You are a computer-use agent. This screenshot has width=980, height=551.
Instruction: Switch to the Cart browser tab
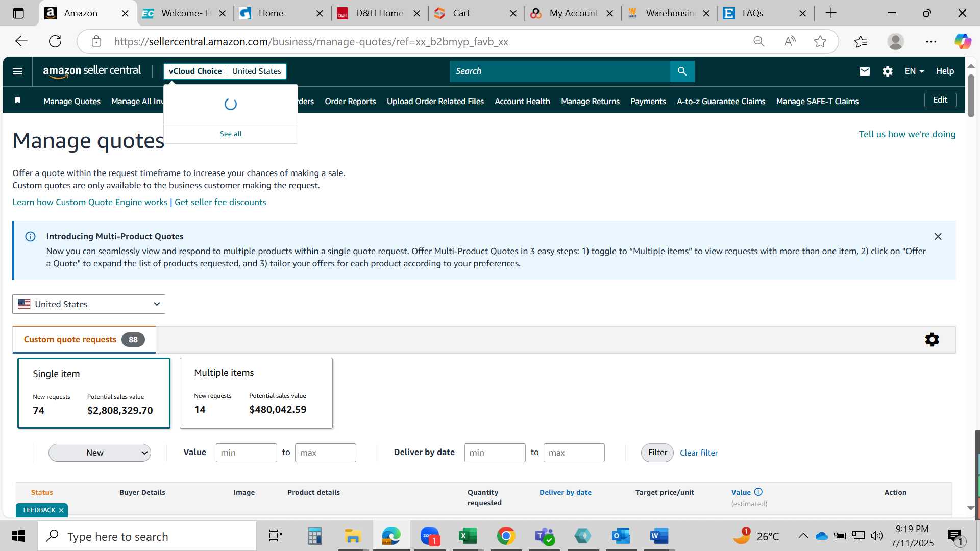click(475, 13)
